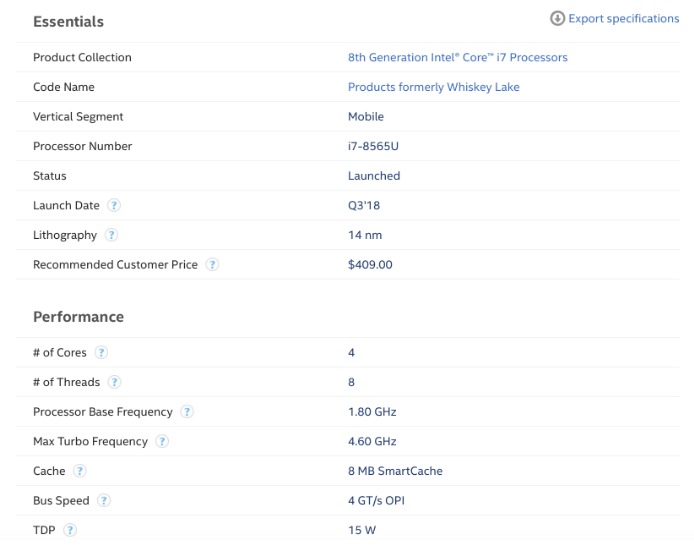Select the Vertical Segment label

(x=78, y=117)
